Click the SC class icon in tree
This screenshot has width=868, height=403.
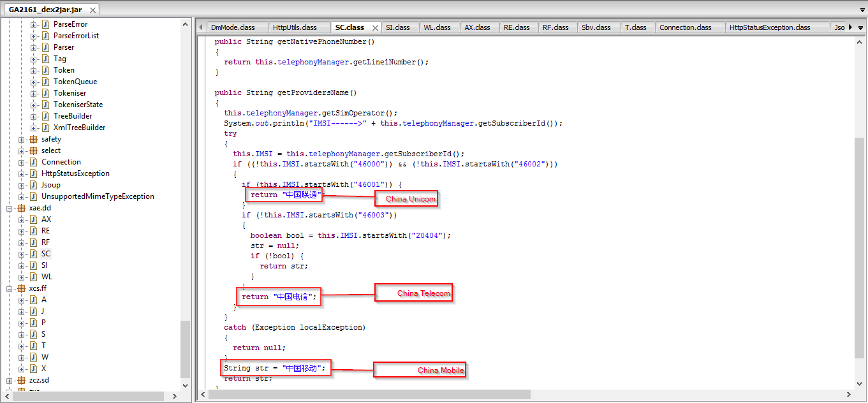click(x=33, y=254)
